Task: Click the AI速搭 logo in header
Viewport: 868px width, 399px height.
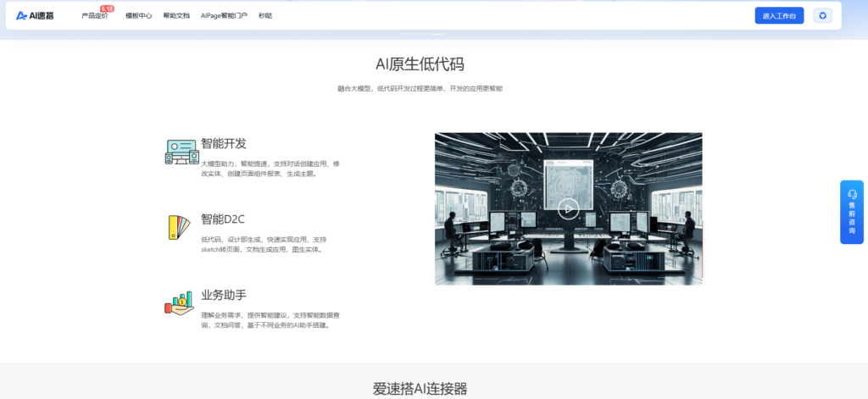Action: (35, 15)
